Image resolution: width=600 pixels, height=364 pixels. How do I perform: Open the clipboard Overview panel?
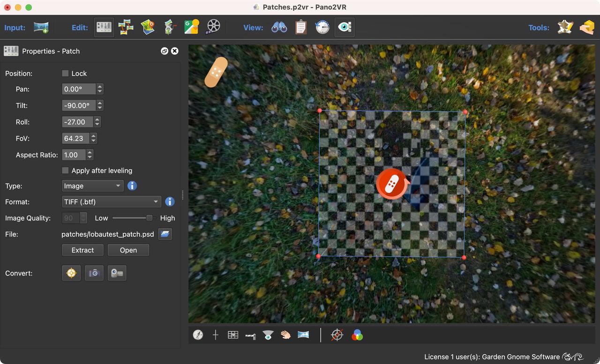[301, 28]
